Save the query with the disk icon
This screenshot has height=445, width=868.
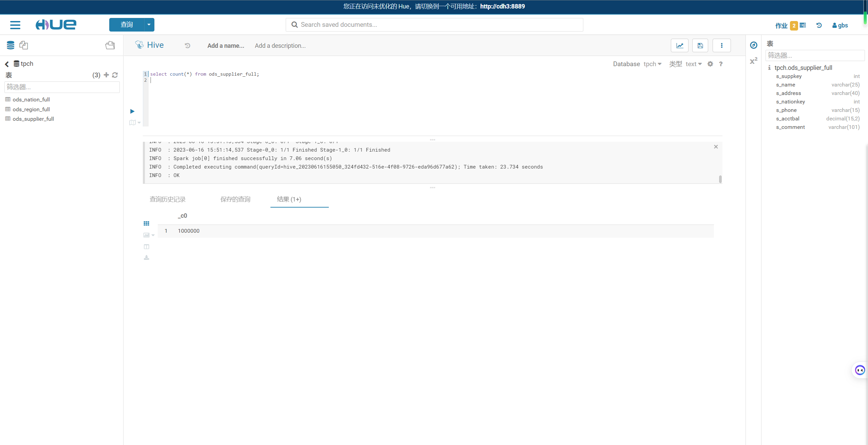(x=700, y=46)
